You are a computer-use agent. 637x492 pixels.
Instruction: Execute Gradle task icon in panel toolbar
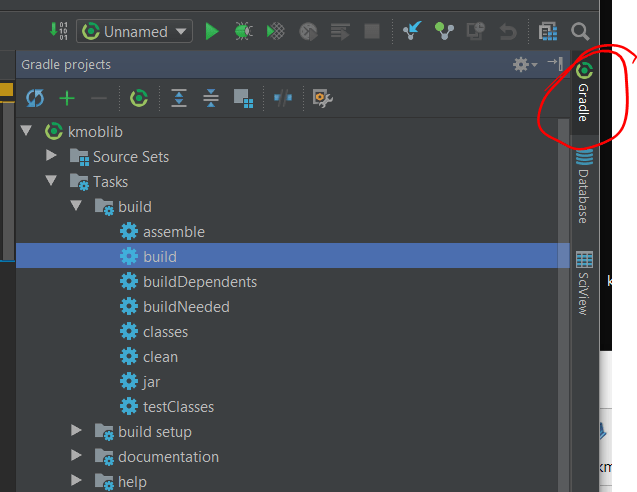pos(140,98)
